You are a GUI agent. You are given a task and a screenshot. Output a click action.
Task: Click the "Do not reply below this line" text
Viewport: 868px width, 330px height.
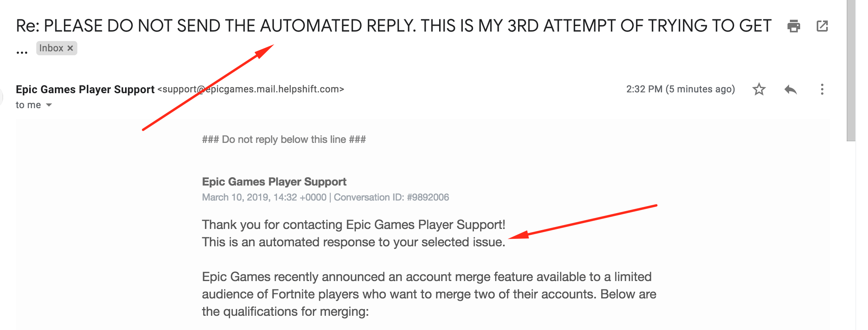[x=284, y=139]
